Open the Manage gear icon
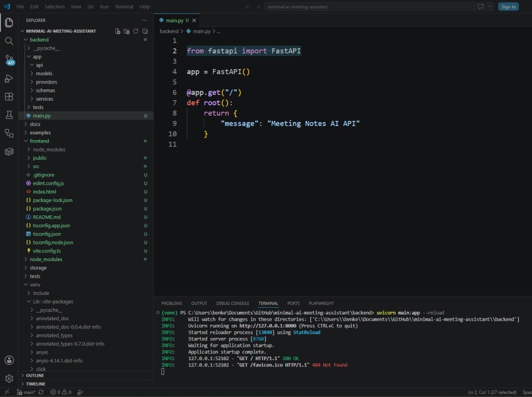532x397 pixels. [9, 378]
